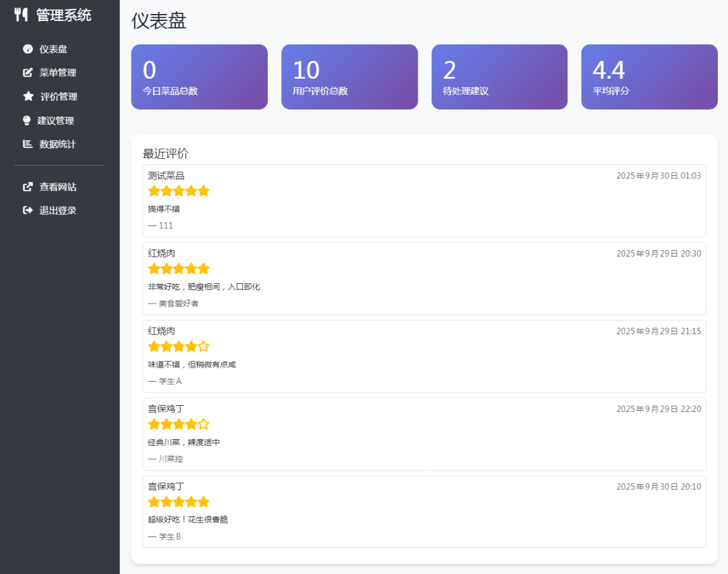Click the 平均评分 4.4 card
This screenshot has height=574, width=728.
(649, 77)
